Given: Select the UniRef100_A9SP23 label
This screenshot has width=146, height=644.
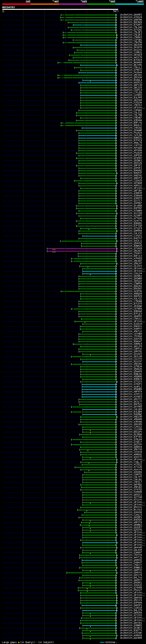Looking at the screenshot, I should click(x=131, y=82).
